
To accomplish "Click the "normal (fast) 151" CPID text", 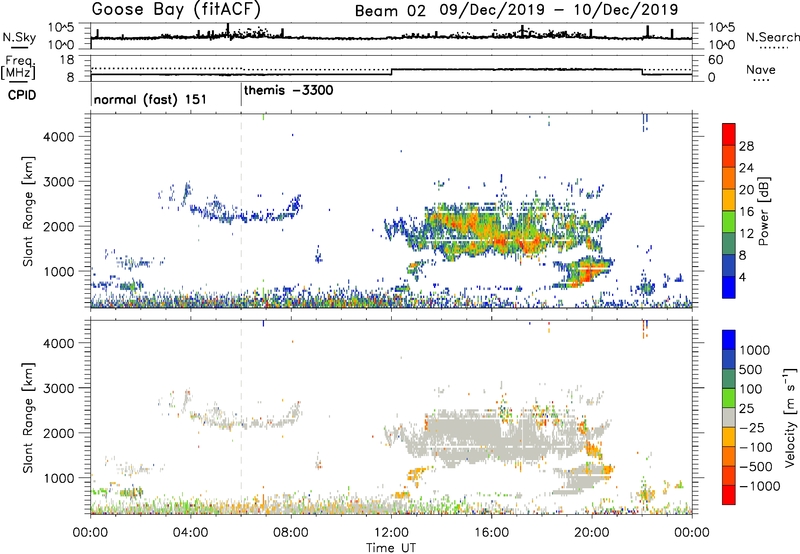I will point(150,99).
